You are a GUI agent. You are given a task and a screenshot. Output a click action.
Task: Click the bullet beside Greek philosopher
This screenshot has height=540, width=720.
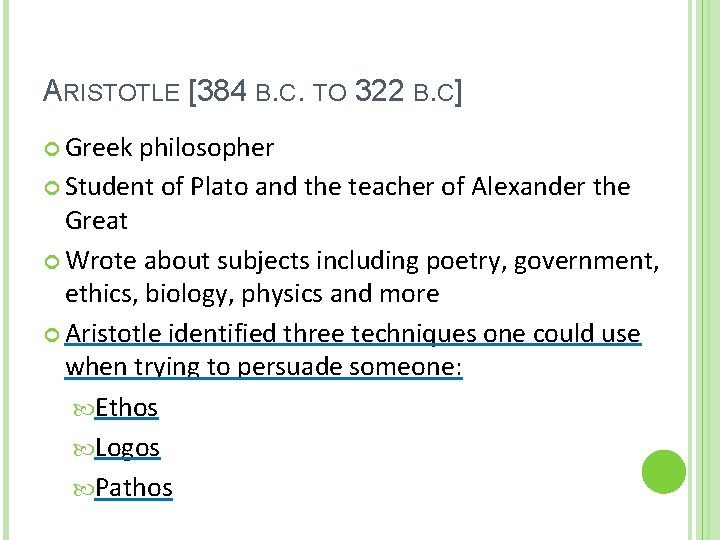[52, 149]
